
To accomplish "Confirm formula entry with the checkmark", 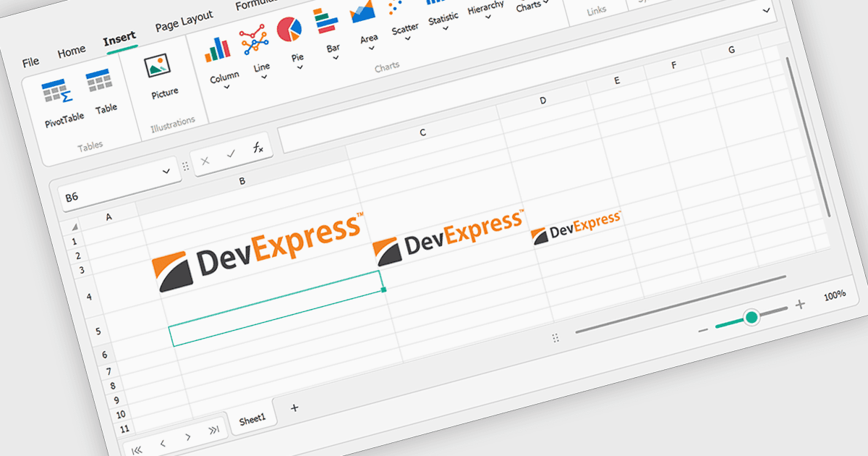I will coord(231,154).
